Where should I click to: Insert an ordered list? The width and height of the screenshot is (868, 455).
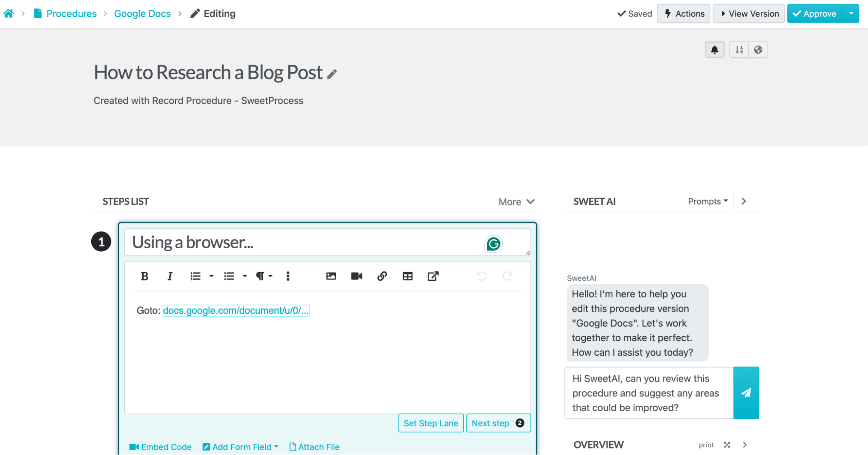tap(195, 276)
